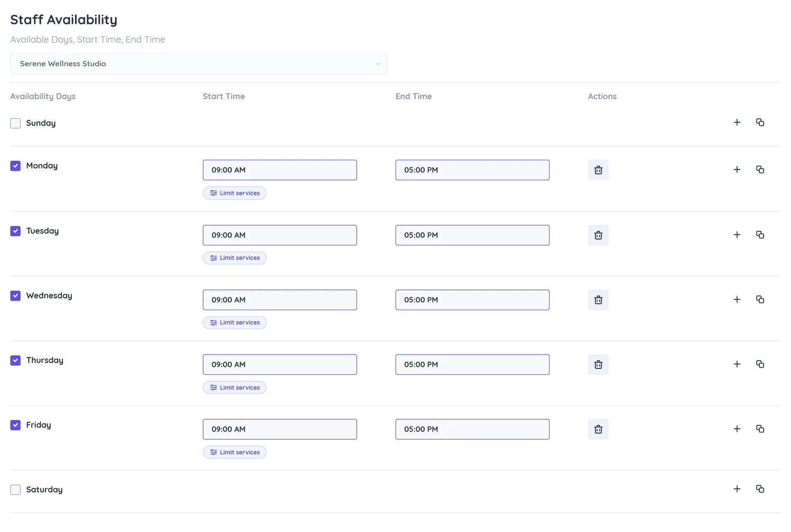
Task: Open Limit services for Thursday
Action: [234, 387]
